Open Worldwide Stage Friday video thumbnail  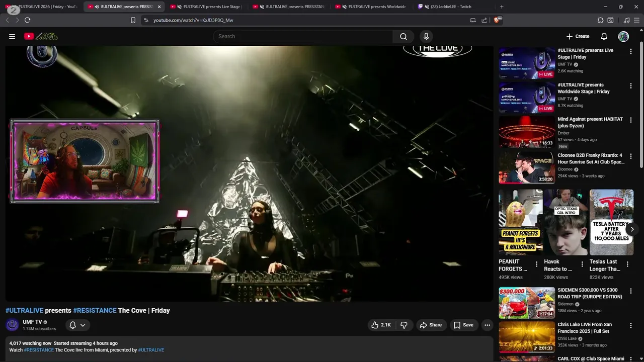pyautogui.click(x=527, y=98)
